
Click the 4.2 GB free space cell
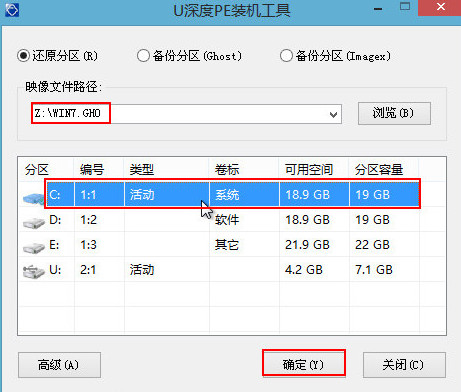304,270
